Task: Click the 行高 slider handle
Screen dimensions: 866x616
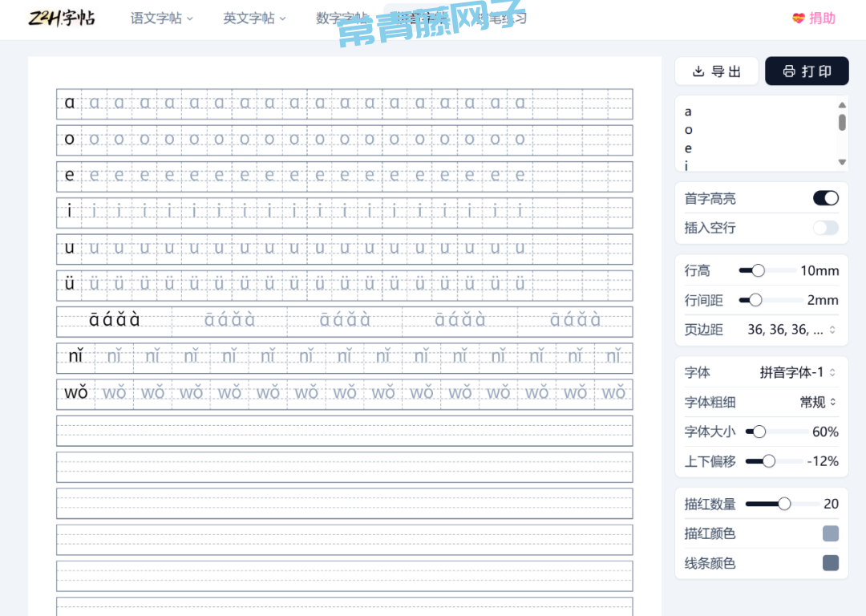Action: click(x=758, y=271)
